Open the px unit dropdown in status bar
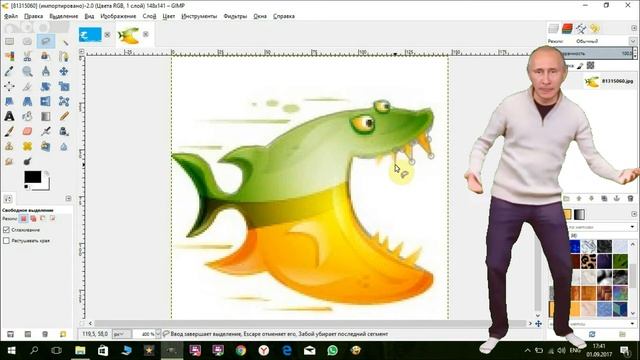 click(121, 334)
